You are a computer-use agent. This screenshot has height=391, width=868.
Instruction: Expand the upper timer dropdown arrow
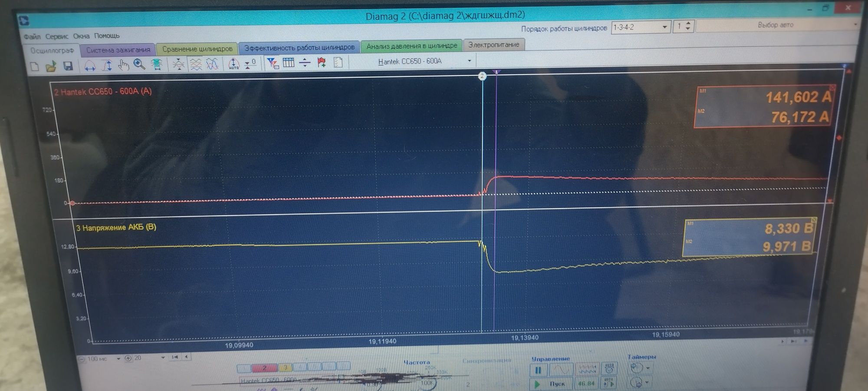[648, 368]
